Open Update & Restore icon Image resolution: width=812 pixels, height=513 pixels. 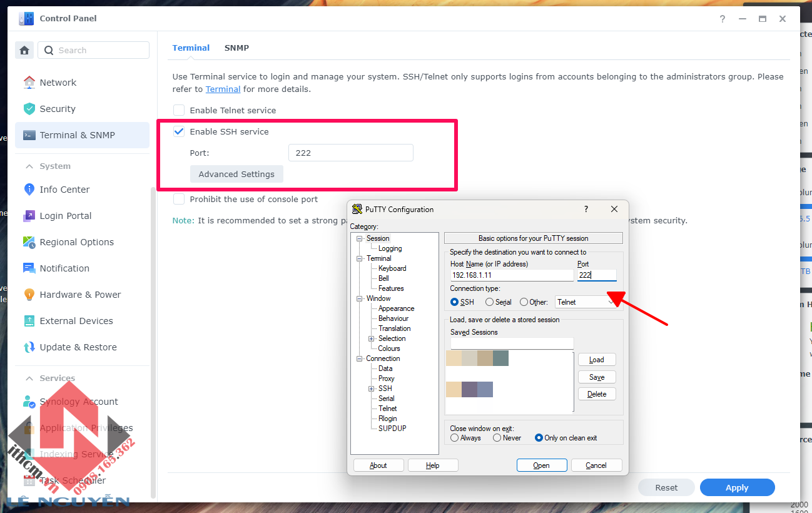click(29, 347)
